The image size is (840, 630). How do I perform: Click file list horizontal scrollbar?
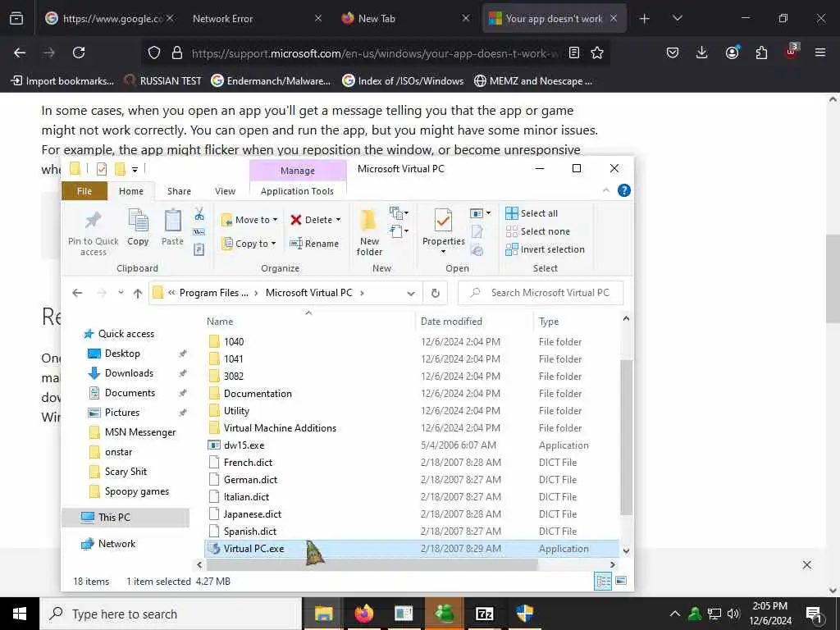click(372, 564)
